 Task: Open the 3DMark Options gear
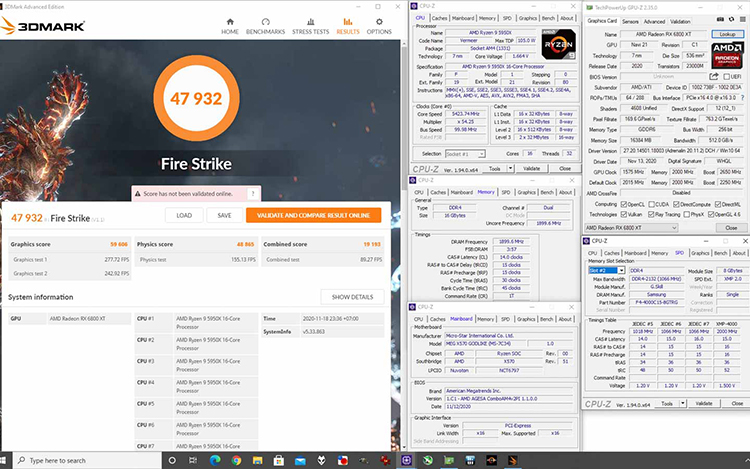click(x=379, y=26)
